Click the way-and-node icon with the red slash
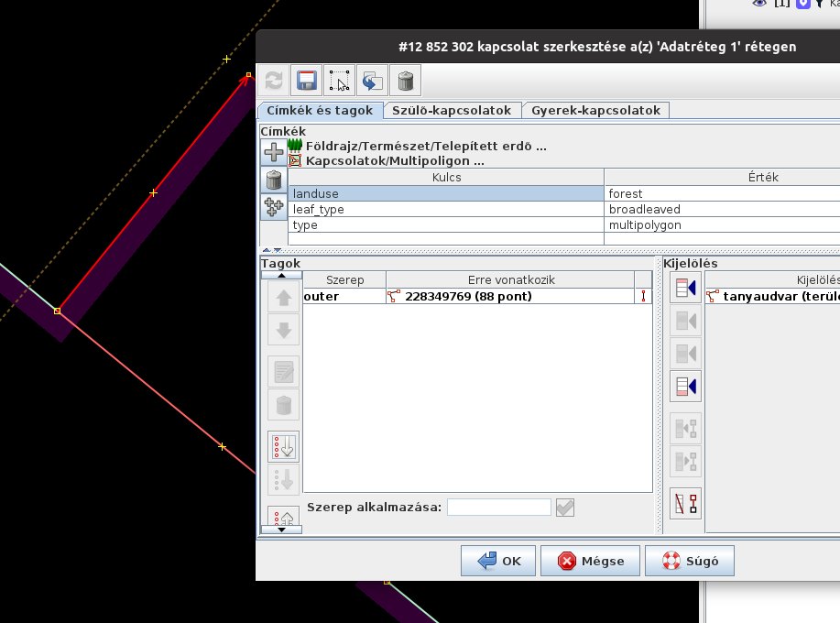840x623 pixels. [686, 504]
